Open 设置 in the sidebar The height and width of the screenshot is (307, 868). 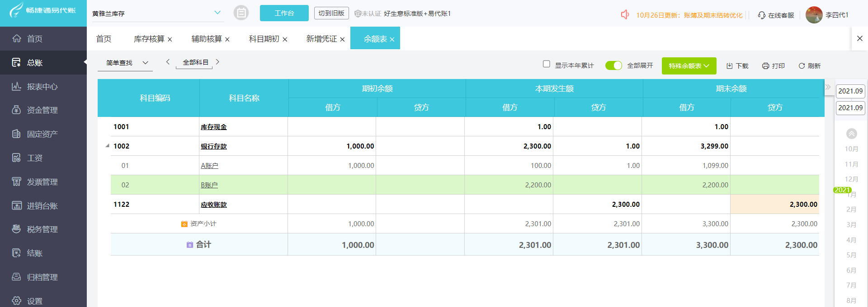click(43, 301)
